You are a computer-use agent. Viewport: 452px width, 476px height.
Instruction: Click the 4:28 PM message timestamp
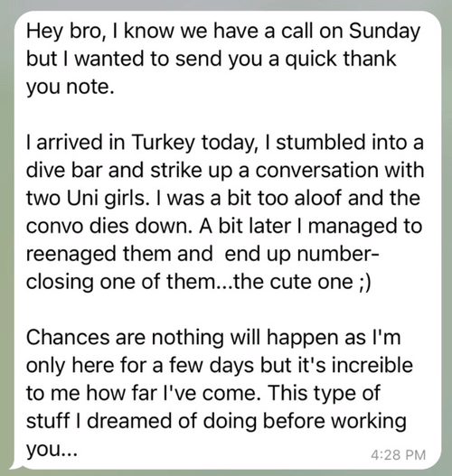[399, 454]
